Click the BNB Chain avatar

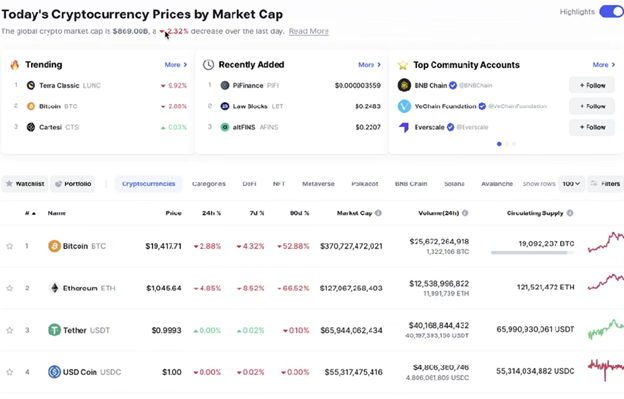404,85
